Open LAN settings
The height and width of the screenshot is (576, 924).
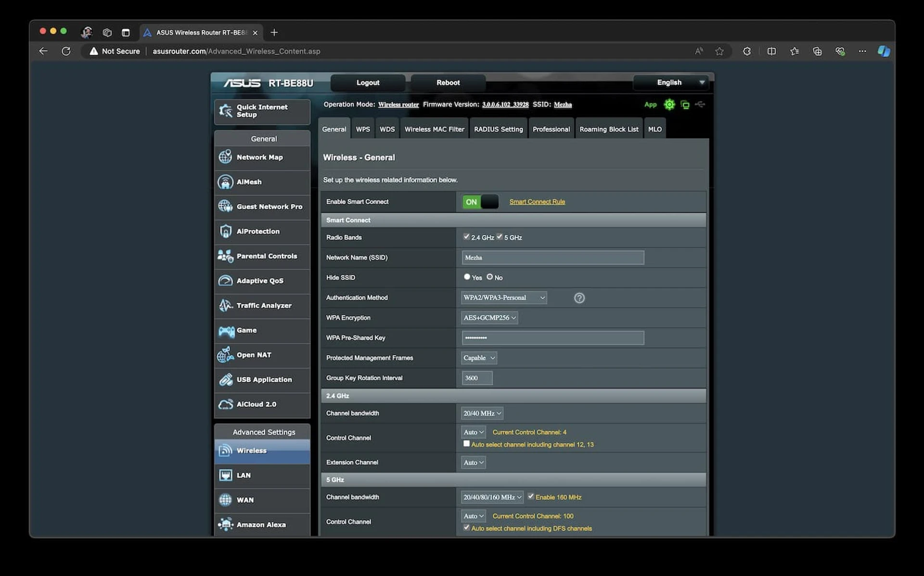click(262, 475)
